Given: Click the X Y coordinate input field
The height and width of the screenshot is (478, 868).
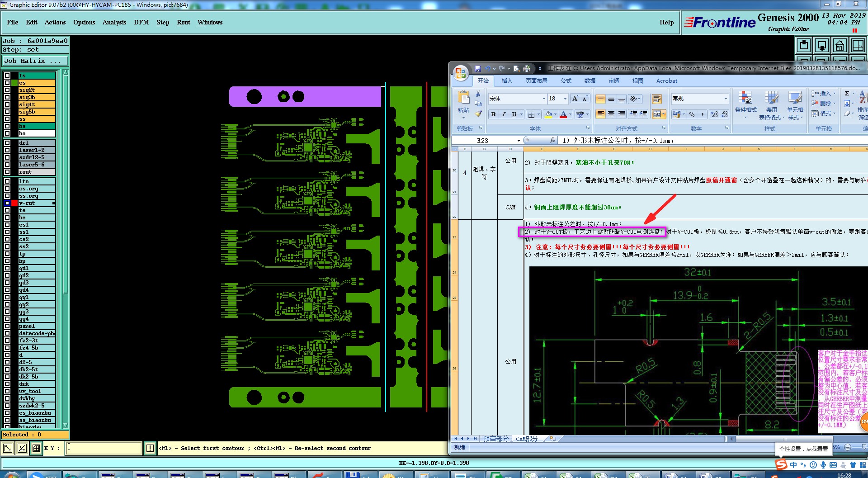Looking at the screenshot, I should click(x=104, y=448).
